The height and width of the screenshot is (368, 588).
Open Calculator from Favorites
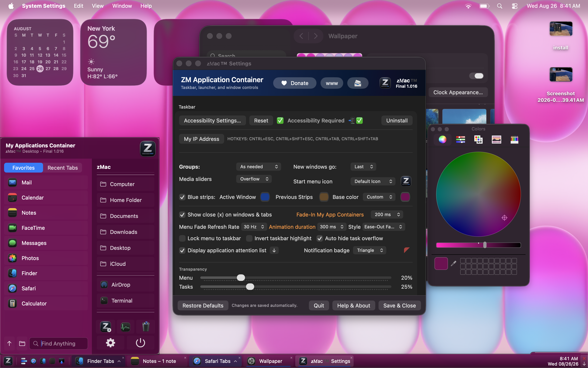[46, 304]
